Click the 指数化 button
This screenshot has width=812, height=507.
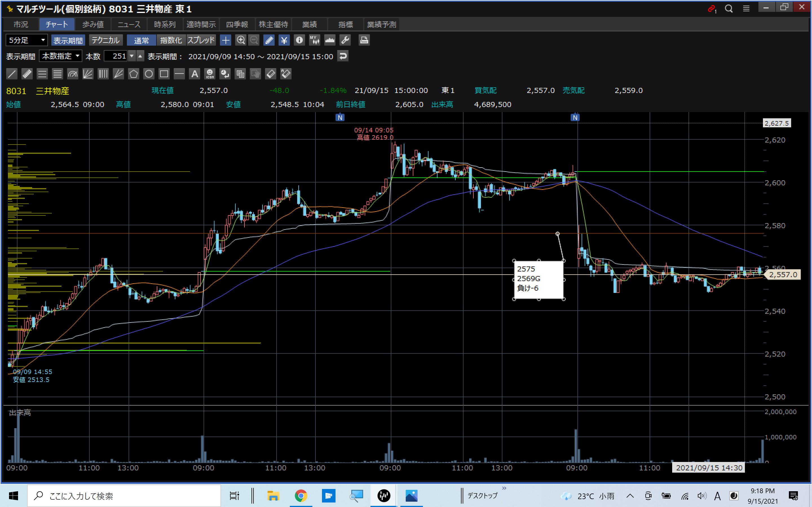tap(171, 40)
